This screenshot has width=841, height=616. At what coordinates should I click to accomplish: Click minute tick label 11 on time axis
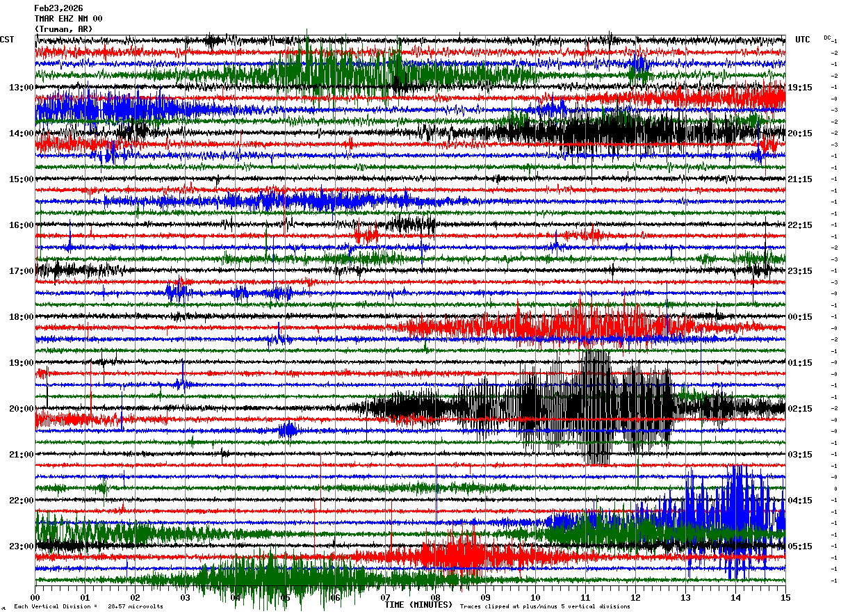585,597
